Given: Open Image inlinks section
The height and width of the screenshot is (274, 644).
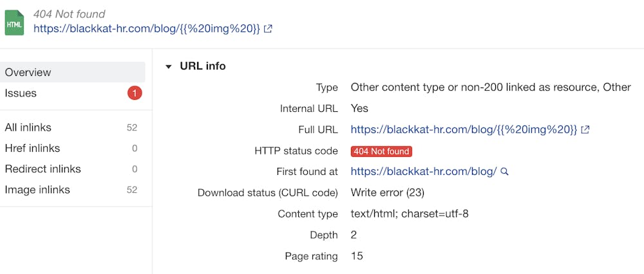Looking at the screenshot, I should click(x=37, y=189).
